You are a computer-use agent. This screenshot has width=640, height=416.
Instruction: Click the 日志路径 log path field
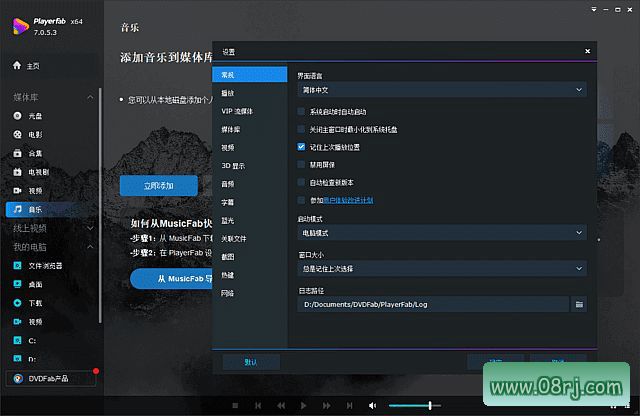pyautogui.click(x=433, y=305)
